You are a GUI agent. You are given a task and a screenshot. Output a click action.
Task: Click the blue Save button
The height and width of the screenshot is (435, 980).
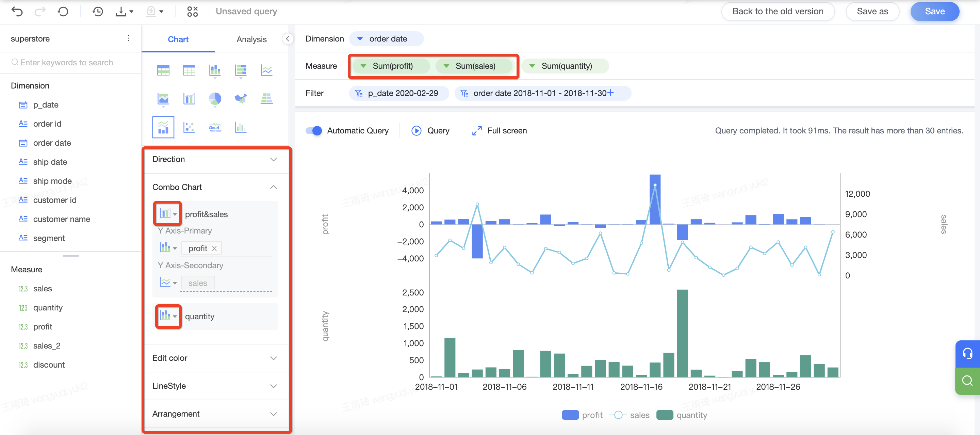934,11
